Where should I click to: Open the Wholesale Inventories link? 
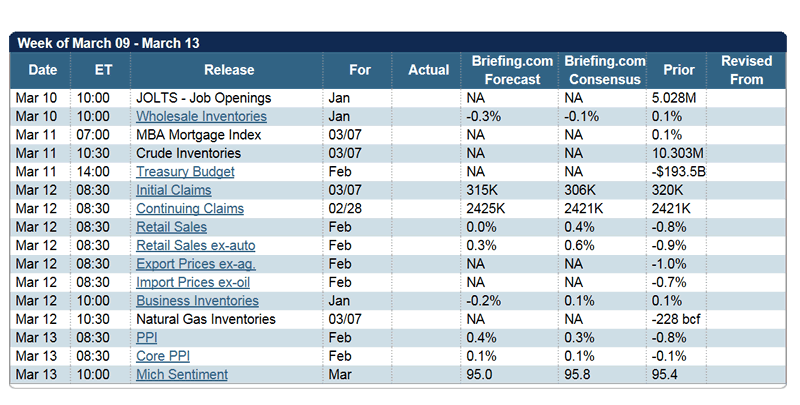coord(193,117)
